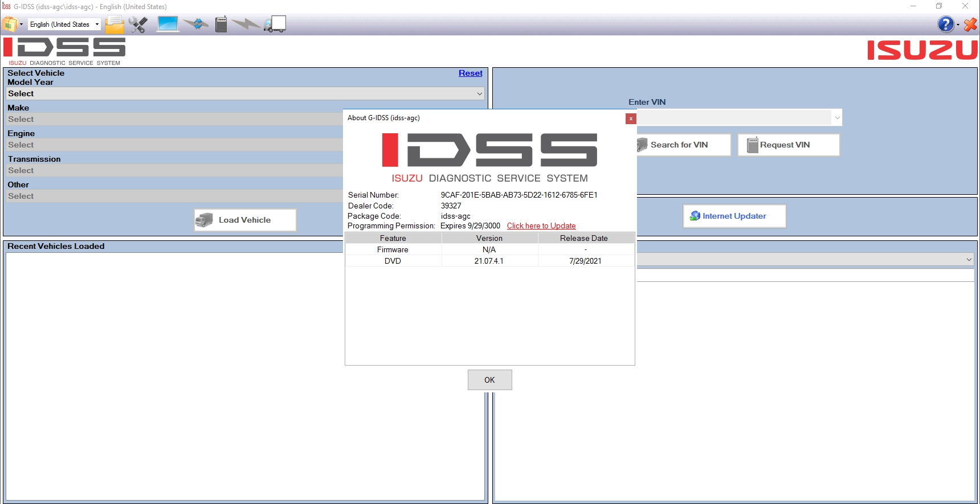Expand the Model Year Select dropdown
This screenshot has width=980, height=504.
245,93
